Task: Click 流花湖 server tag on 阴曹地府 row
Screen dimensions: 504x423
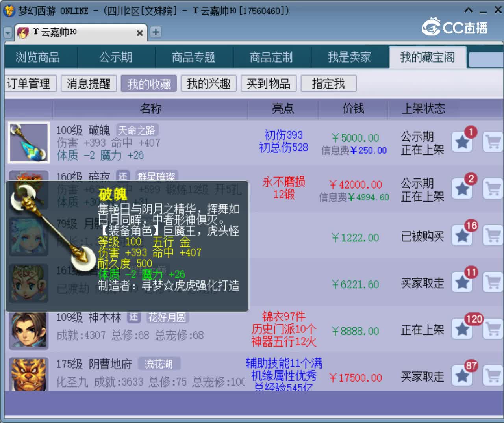Action: [159, 364]
